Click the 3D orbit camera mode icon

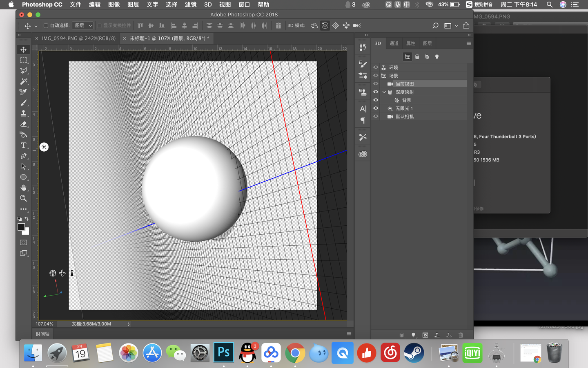tap(314, 25)
